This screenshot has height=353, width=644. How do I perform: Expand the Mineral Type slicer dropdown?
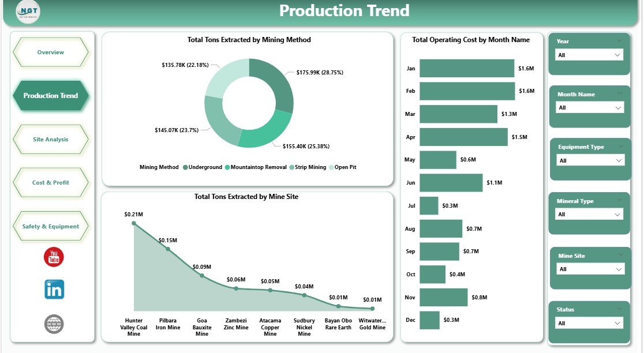(x=589, y=214)
